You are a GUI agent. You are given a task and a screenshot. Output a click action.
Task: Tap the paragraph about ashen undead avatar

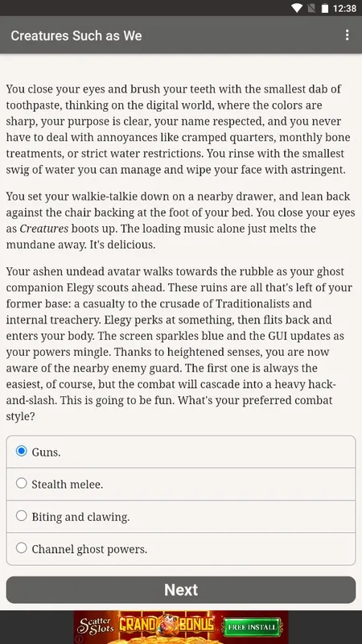click(179, 344)
